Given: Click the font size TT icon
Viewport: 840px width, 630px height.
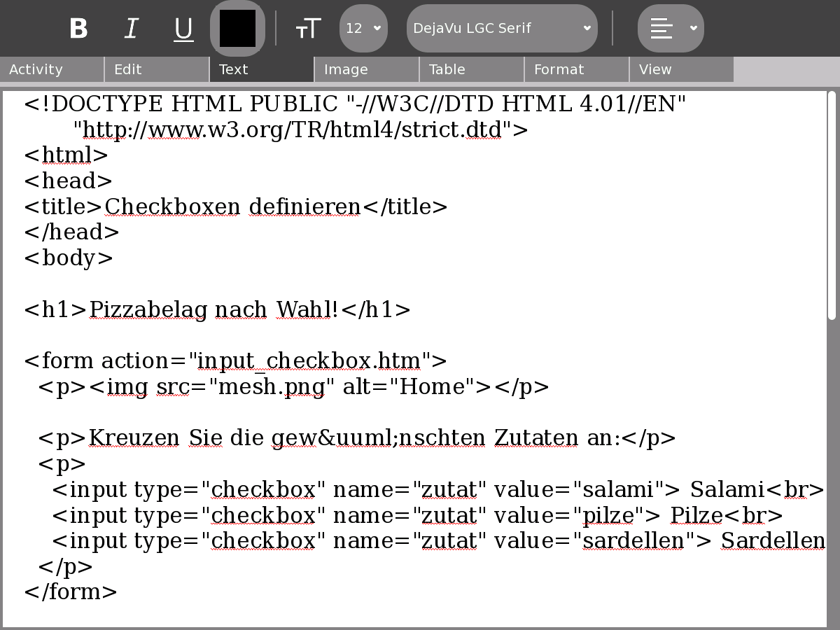Looking at the screenshot, I should [308, 29].
